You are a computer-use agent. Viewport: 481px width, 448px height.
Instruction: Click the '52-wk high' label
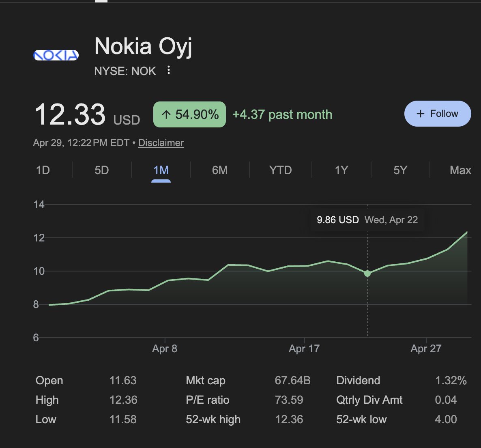213,420
